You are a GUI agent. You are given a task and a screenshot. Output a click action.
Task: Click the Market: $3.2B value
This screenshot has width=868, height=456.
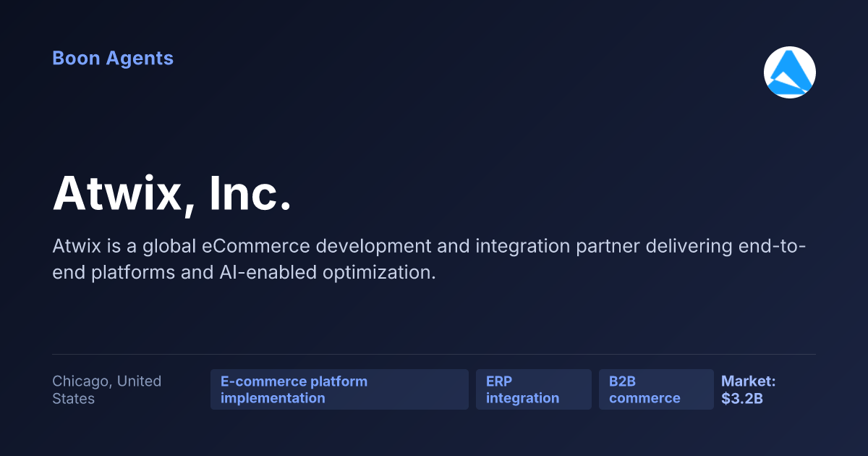[749, 389]
